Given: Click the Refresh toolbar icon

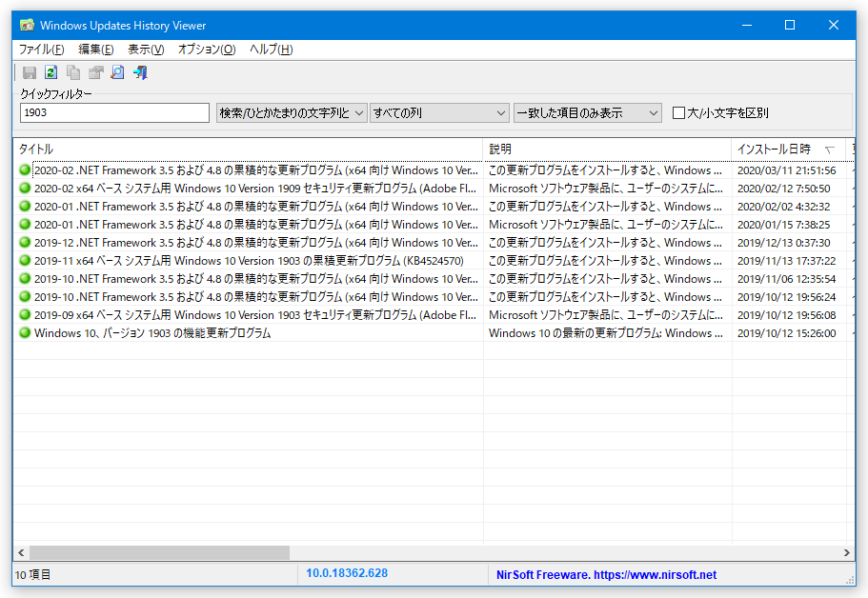Looking at the screenshot, I should 51,72.
